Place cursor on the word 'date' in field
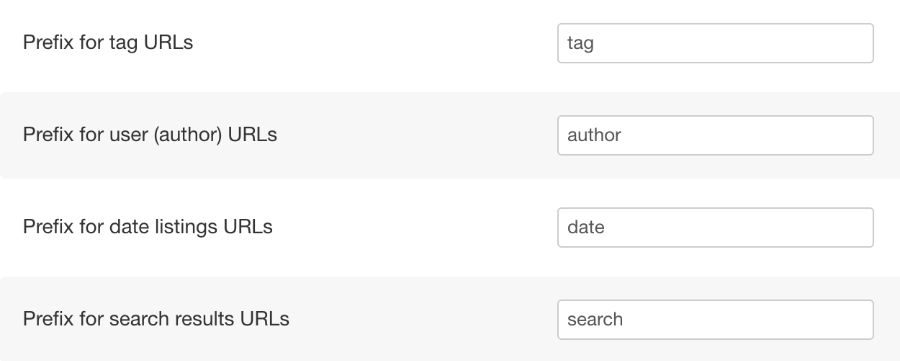This screenshot has height=361, width=900. (x=585, y=227)
